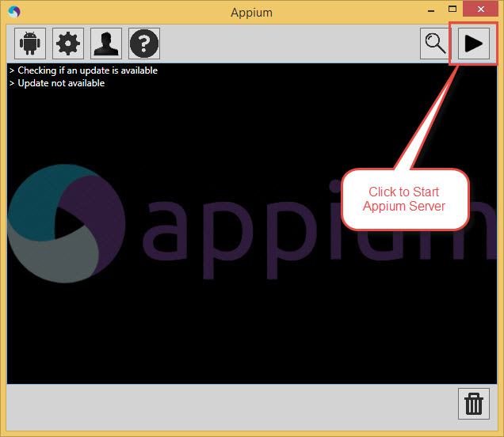504x437 pixels.
Task: Clear the log with trash icon
Action: tap(474, 404)
